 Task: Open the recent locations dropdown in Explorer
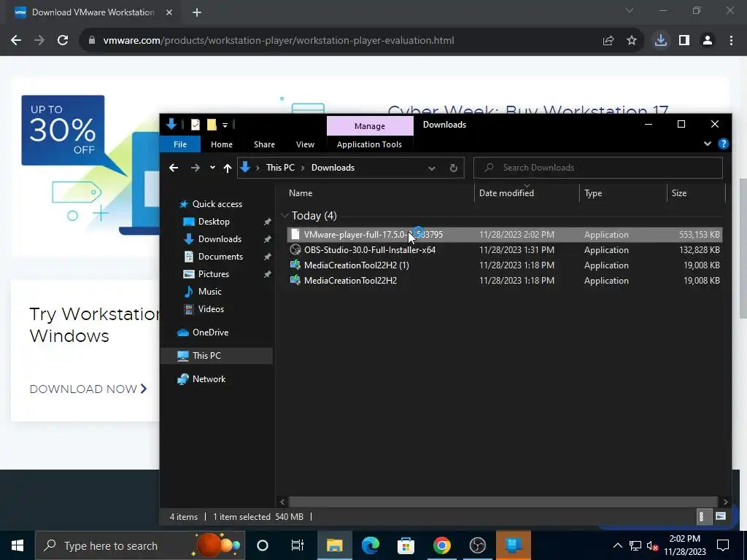[x=212, y=168]
